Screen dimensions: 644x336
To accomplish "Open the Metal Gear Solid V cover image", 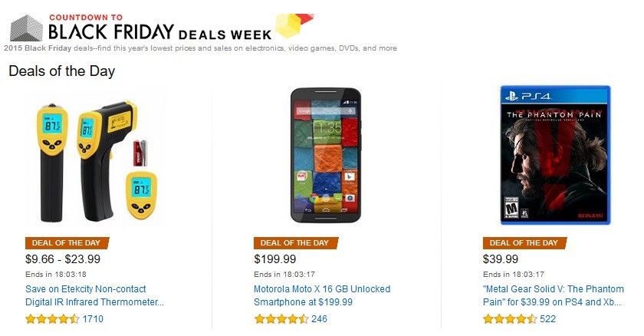I will click(555, 155).
